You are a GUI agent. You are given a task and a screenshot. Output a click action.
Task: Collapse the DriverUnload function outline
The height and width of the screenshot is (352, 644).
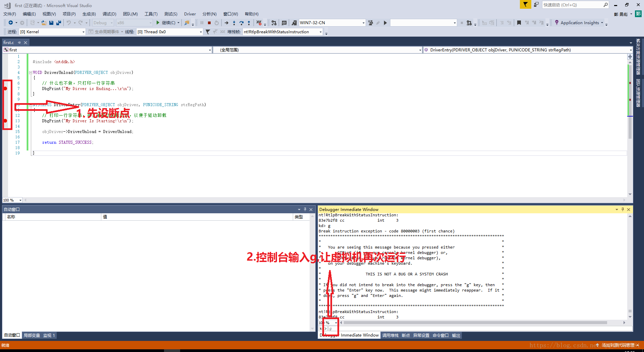point(31,73)
